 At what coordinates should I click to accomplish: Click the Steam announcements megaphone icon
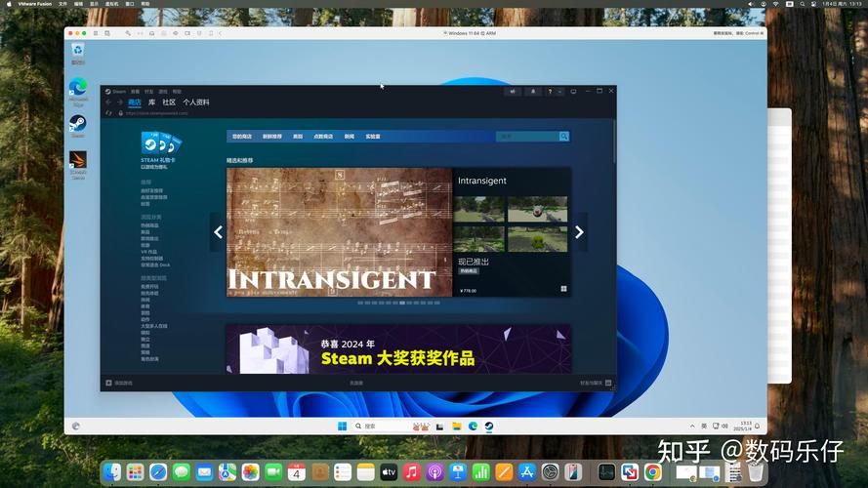pos(513,92)
